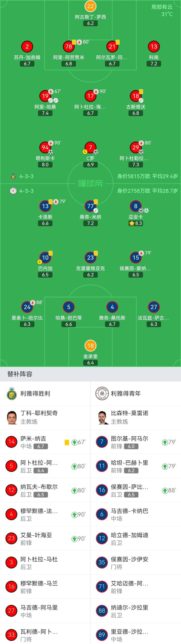
Task: View coach 比森特-莫雷诺's profile photo
Action: coord(102,417)
